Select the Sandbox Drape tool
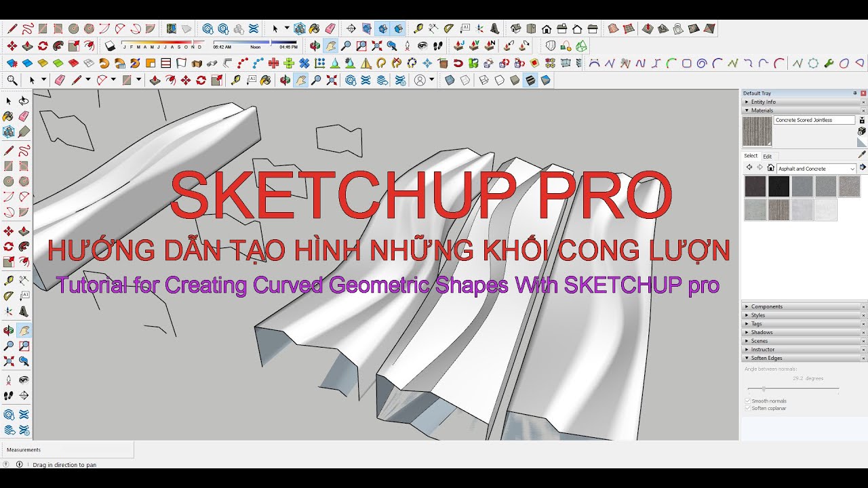The width and height of the screenshot is (868, 488). pyautogui.click(x=678, y=28)
